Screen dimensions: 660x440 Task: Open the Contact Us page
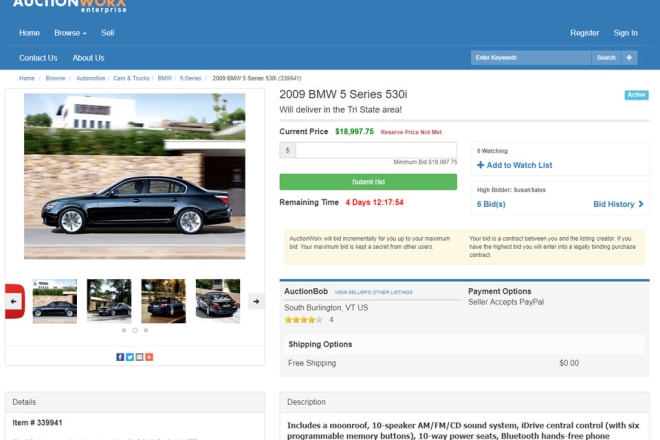[x=38, y=58]
